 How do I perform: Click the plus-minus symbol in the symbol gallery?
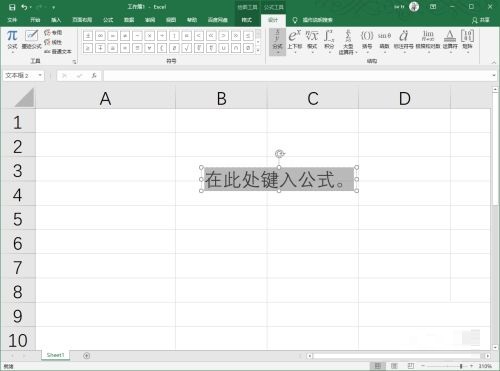(88, 36)
